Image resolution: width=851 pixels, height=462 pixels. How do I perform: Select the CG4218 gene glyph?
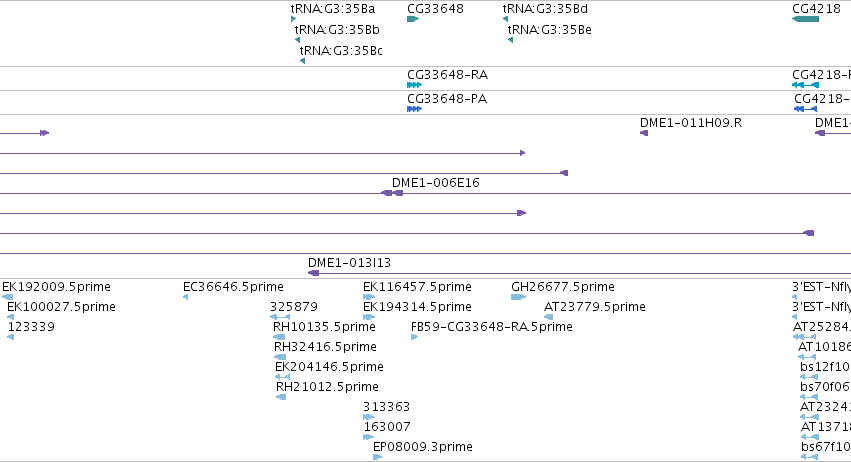pyautogui.click(x=805, y=19)
